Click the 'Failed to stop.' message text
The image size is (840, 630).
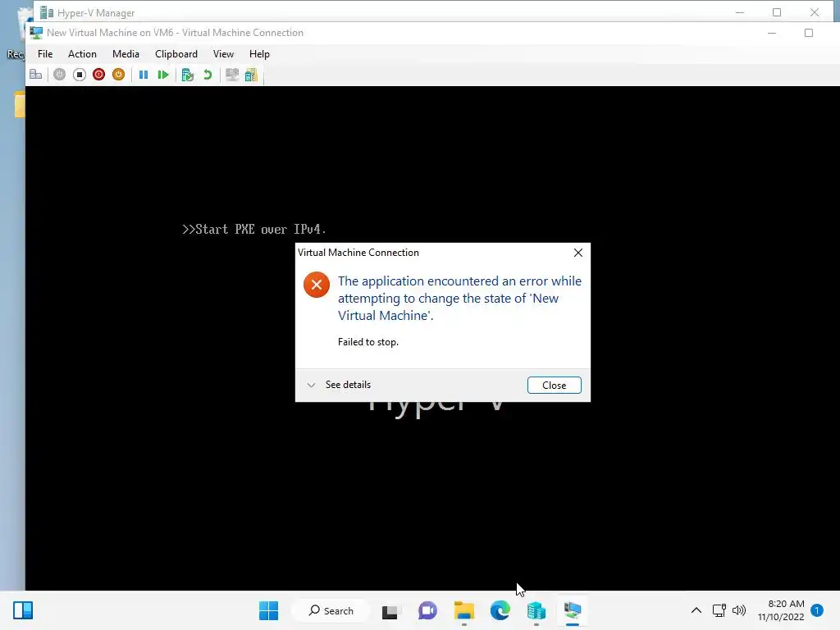click(x=368, y=342)
